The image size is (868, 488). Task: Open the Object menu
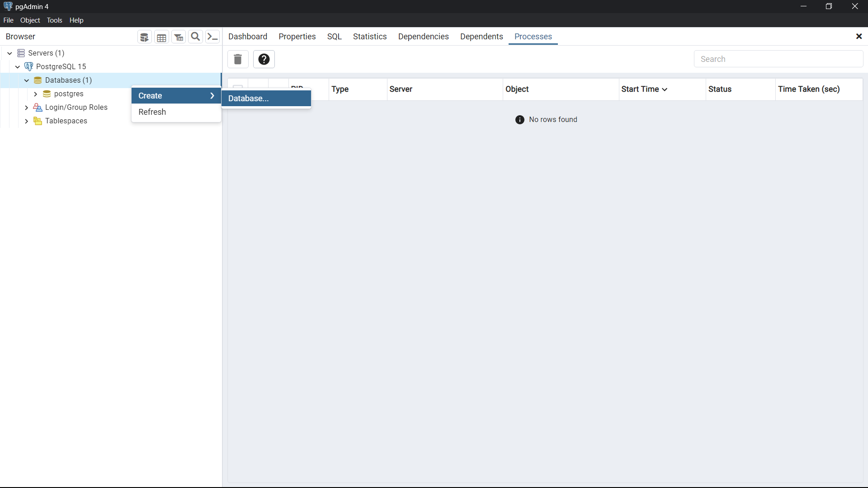(x=30, y=20)
